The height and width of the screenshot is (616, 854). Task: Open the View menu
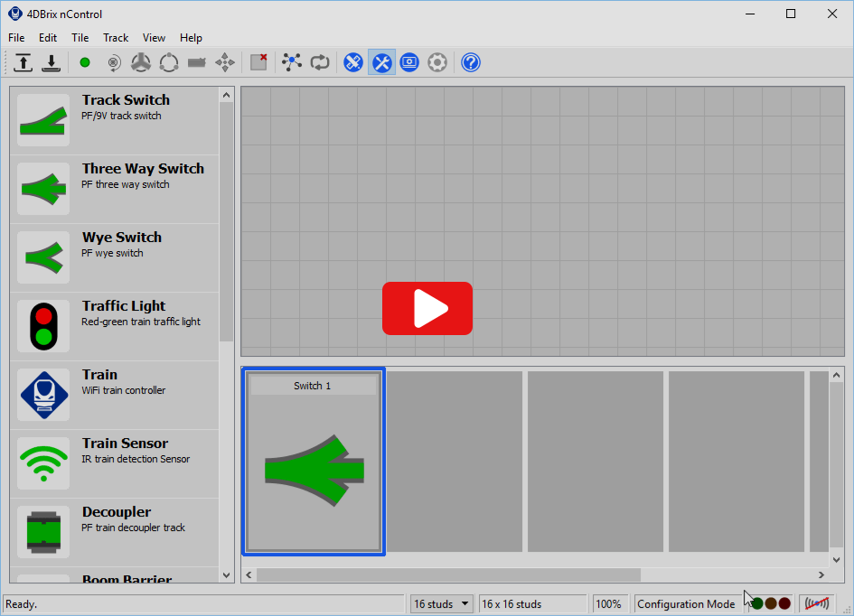click(154, 38)
